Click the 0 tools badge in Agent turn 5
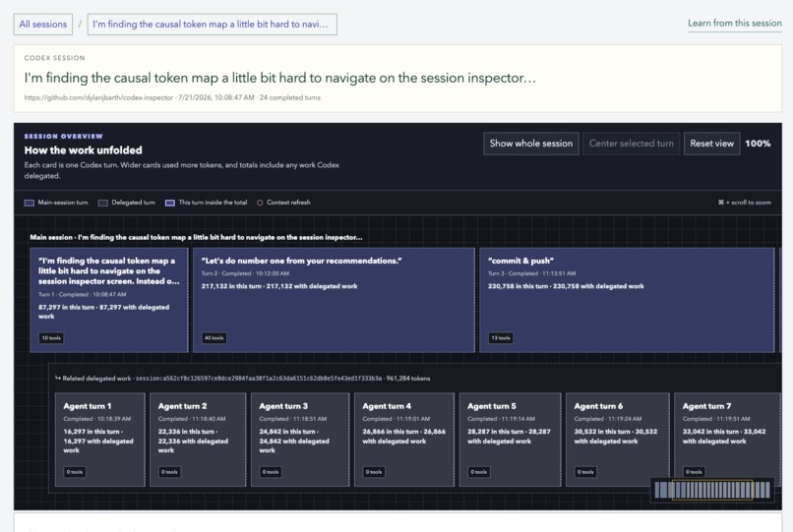 [479, 472]
